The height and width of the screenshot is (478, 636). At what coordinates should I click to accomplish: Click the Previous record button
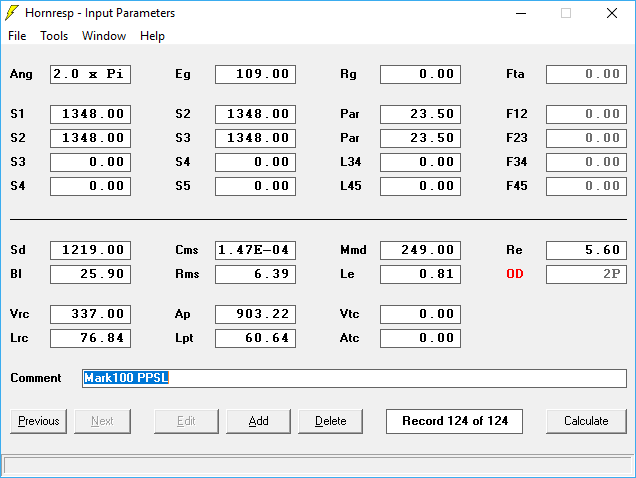click(x=39, y=421)
